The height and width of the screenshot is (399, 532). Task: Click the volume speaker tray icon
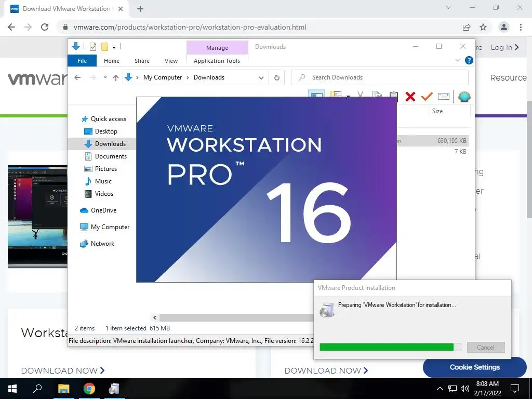[x=465, y=389]
